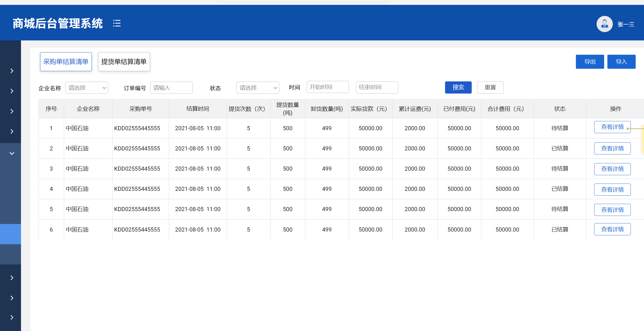Screen dimensions: 644x331
Task: Click order number KDD02555445555 in row 2
Action: point(137,149)
